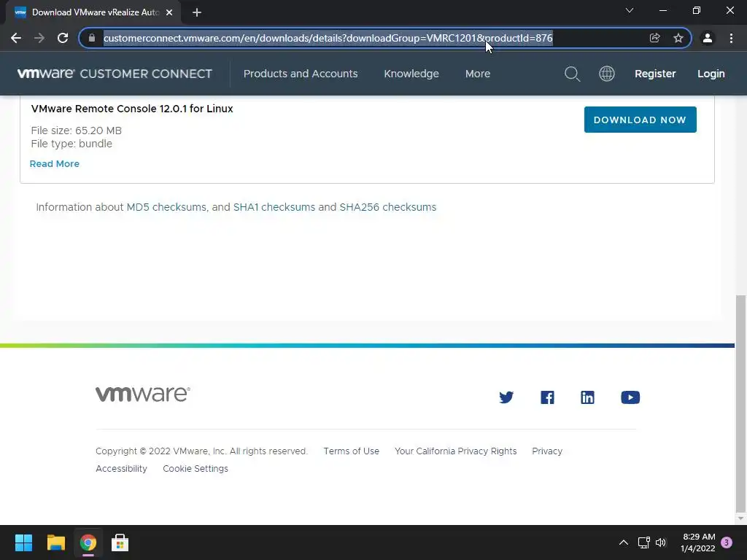
Task: Click the page vertical scrollbar thumb
Action: (x=740, y=402)
